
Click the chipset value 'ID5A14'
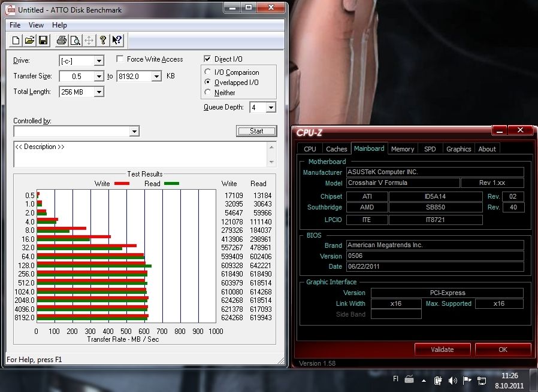436,196
